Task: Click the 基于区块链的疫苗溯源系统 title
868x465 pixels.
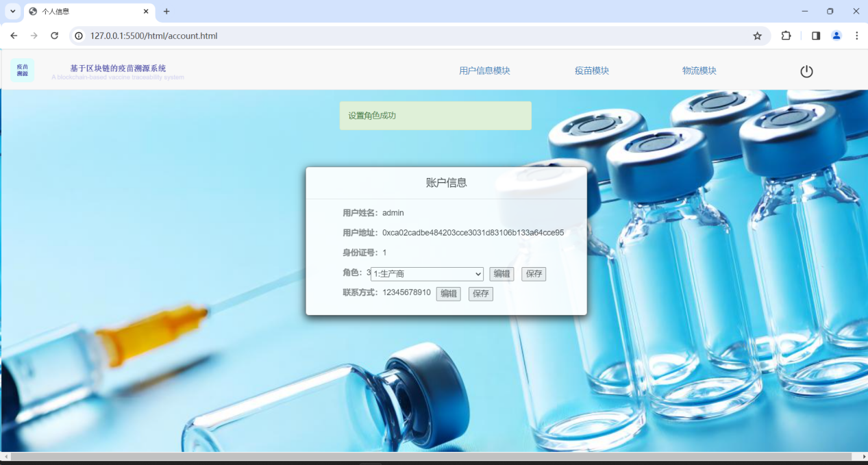Action: pyautogui.click(x=118, y=68)
